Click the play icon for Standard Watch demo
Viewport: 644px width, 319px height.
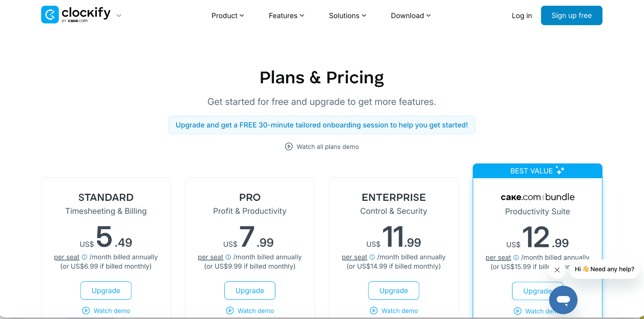coord(86,311)
